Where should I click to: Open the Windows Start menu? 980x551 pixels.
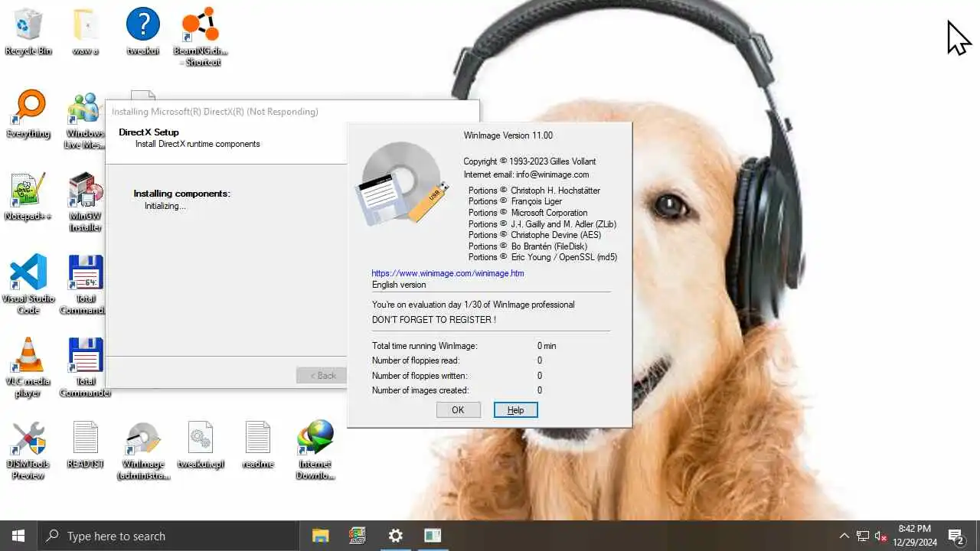tap(18, 536)
